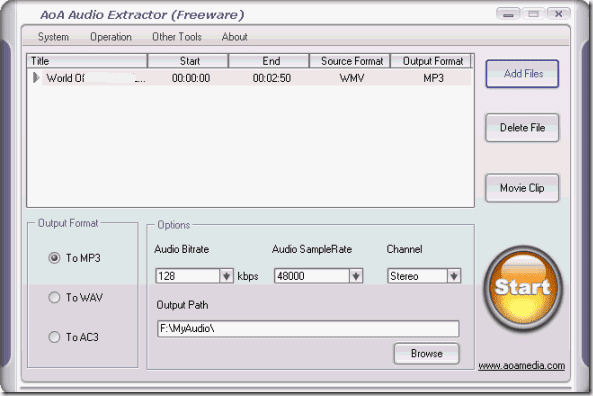The image size is (593, 396).
Task: Click the Source Format column header
Action: pos(350,61)
